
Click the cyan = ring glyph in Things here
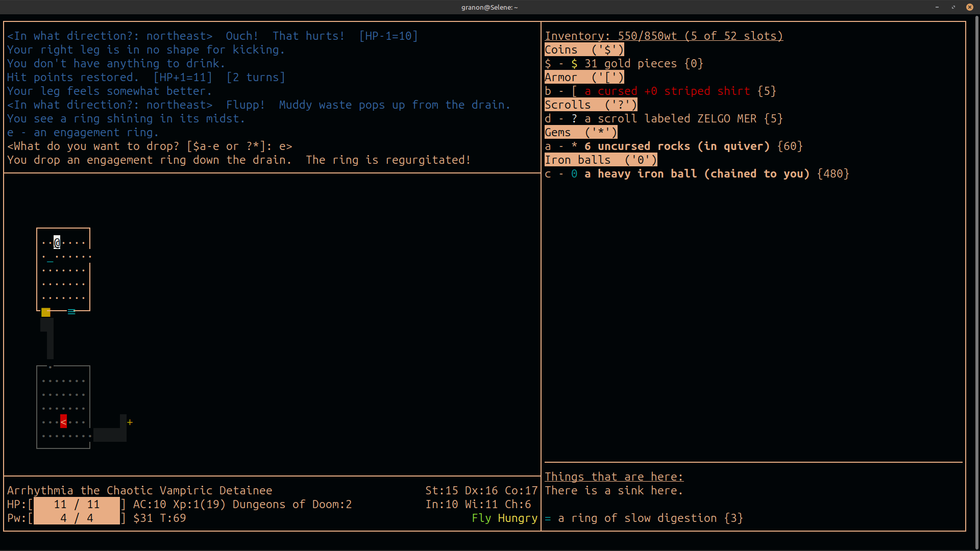pos(548,518)
